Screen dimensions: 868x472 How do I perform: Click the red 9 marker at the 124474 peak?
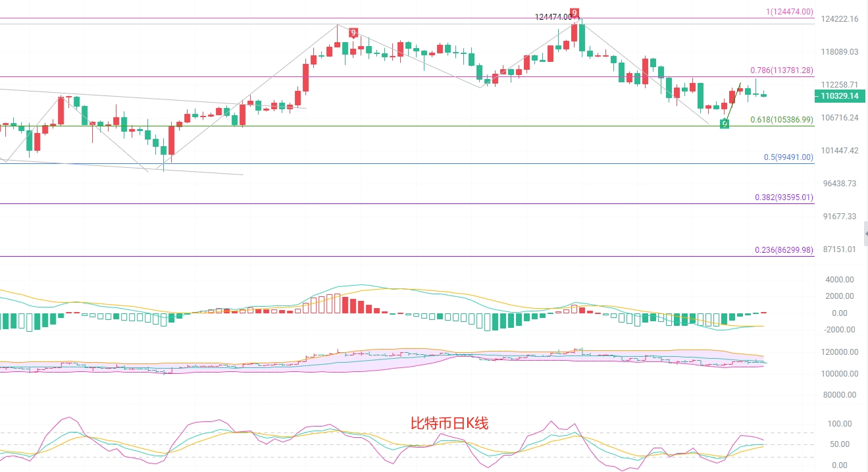point(574,13)
